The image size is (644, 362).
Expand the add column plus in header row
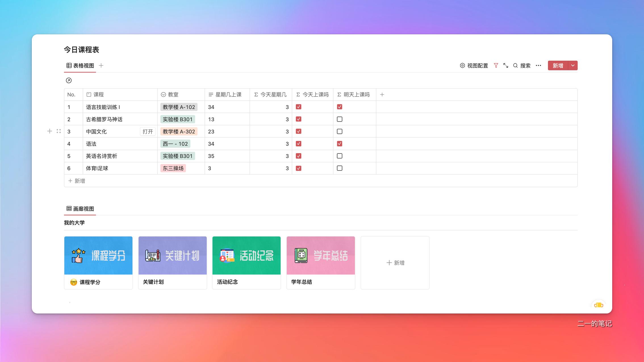[382, 94]
